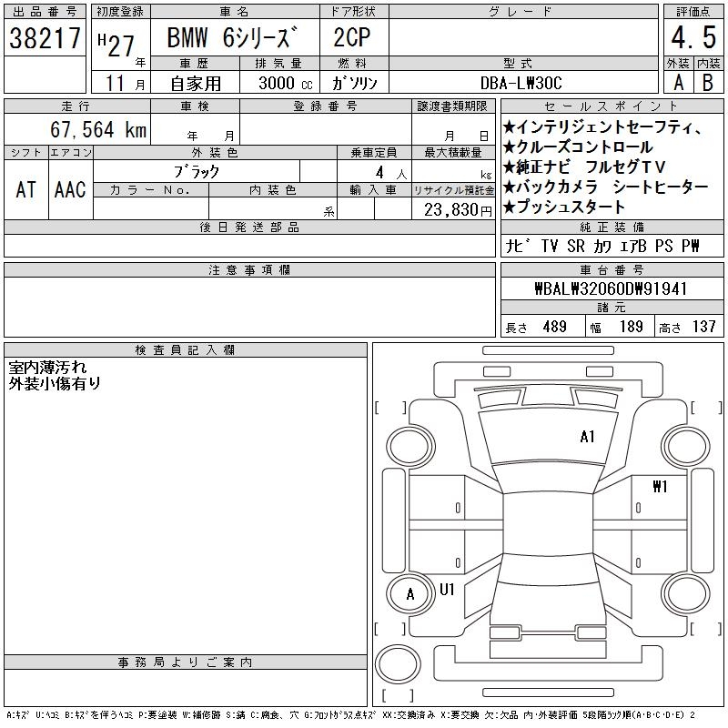Click the AAC air conditioner value
The width and height of the screenshot is (728, 728).
(x=70, y=189)
